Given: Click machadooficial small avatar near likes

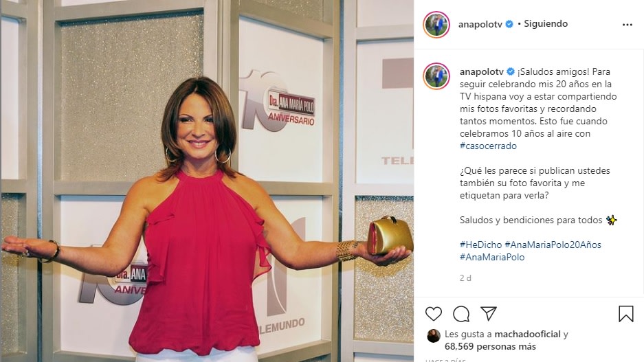Looking at the screenshot, I should pyautogui.click(x=433, y=336).
